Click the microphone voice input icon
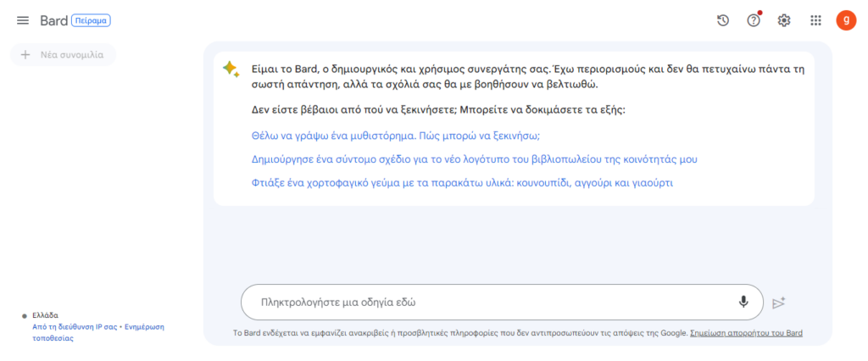This screenshot has height=361, width=868. [743, 302]
